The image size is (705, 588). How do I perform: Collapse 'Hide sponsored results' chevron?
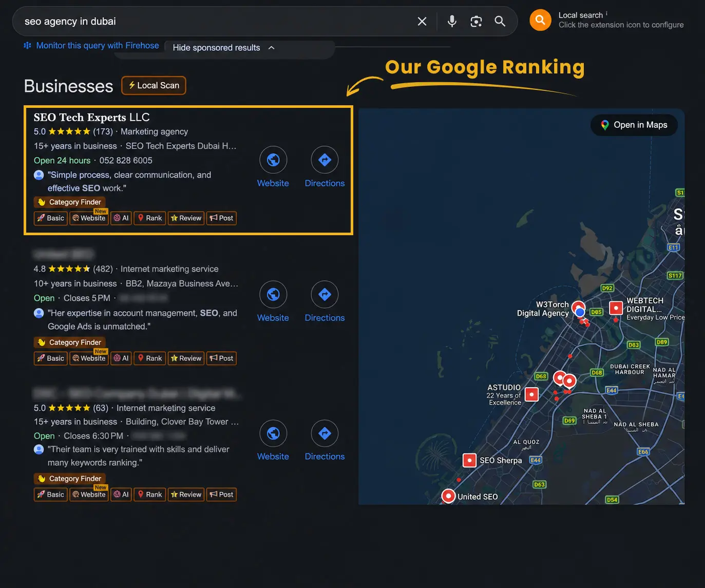[x=272, y=48]
